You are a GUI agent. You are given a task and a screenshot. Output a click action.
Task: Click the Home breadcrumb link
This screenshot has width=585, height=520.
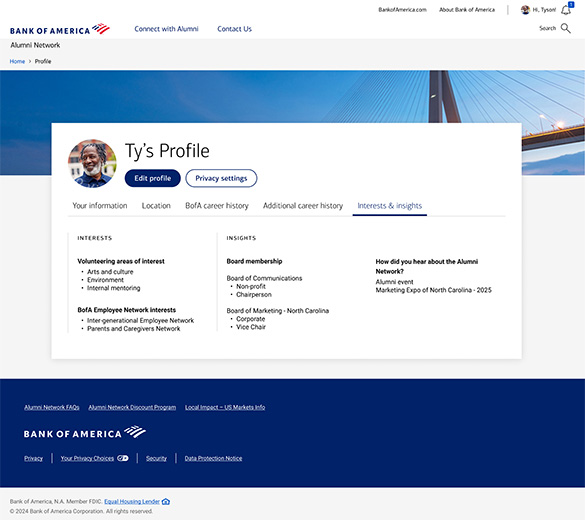click(17, 62)
